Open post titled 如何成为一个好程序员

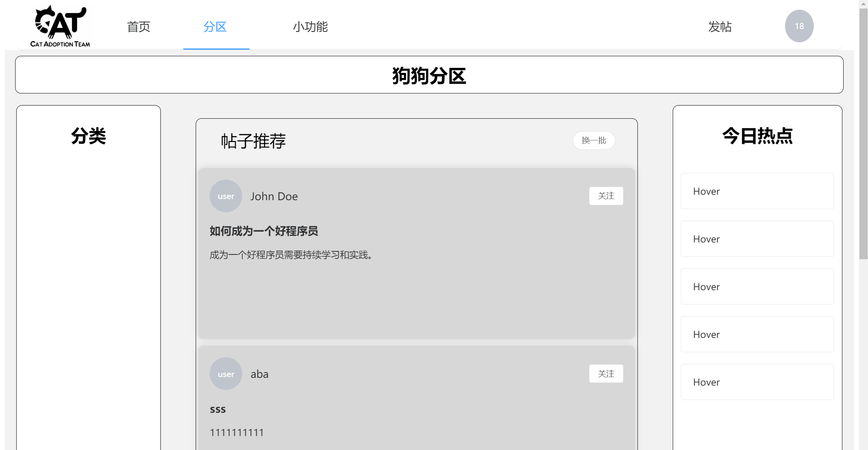(264, 231)
